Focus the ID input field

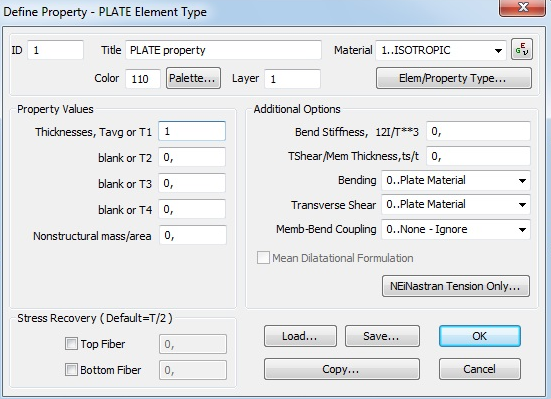click(x=56, y=50)
